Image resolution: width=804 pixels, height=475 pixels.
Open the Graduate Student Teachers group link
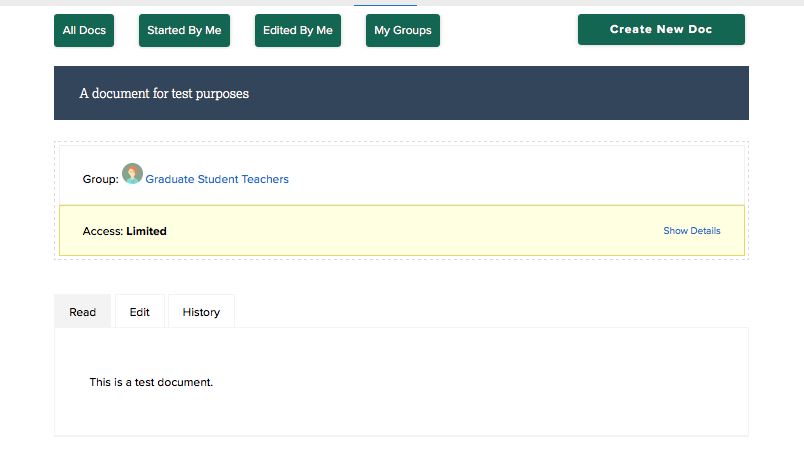pyautogui.click(x=217, y=180)
